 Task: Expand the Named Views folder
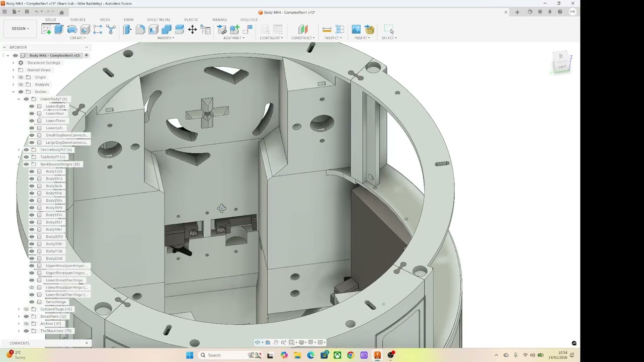pos(13,70)
